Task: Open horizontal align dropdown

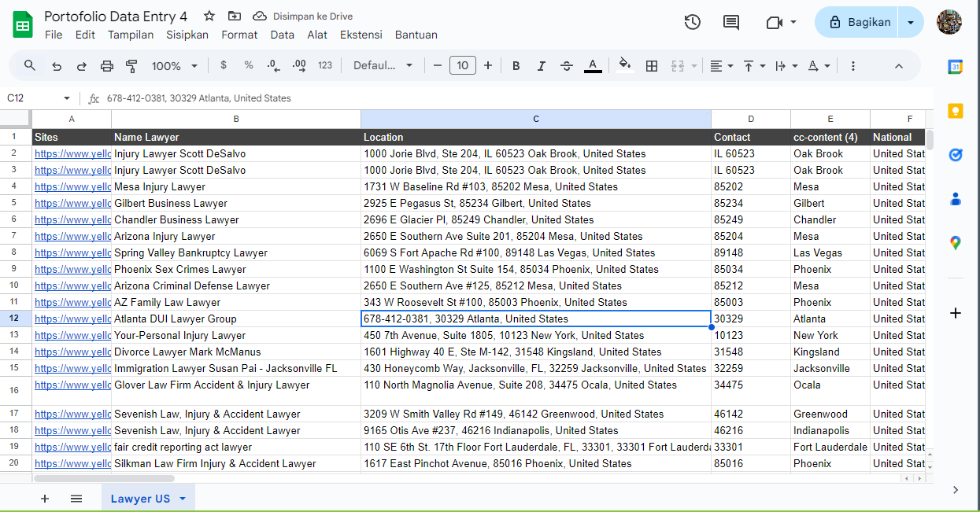Action: 721,66
